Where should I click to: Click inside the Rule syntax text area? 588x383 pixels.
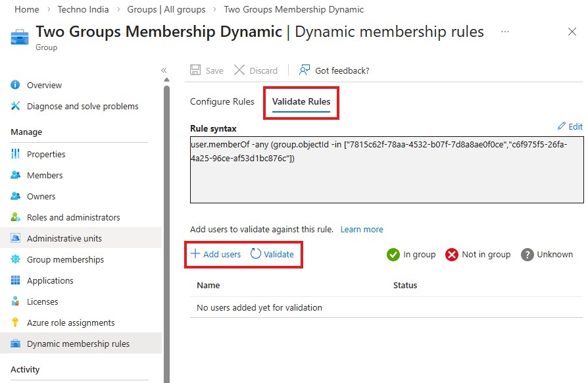387,165
